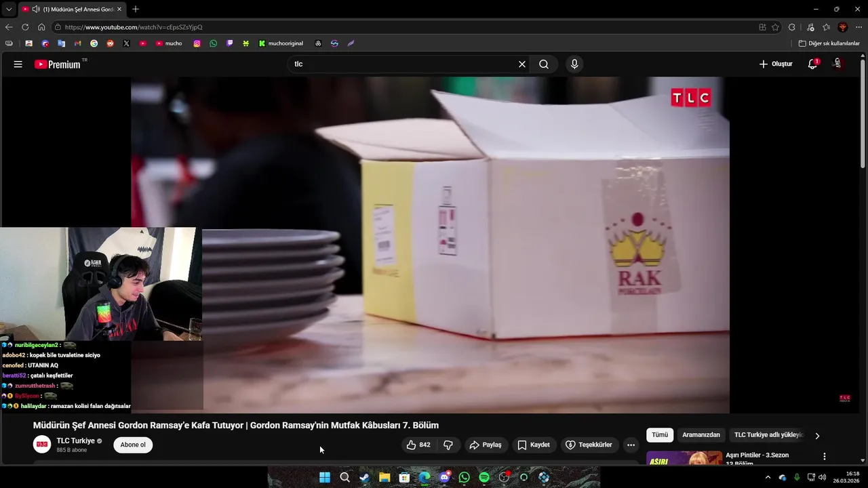Image resolution: width=868 pixels, height=488 pixels.
Task: Open Aşırı Pintiler recommended video thumbnail
Action: (x=684, y=458)
